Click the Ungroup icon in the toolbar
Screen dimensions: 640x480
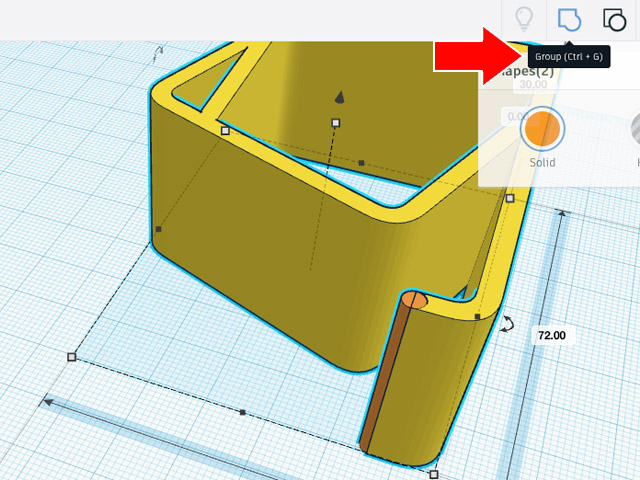pos(614,19)
